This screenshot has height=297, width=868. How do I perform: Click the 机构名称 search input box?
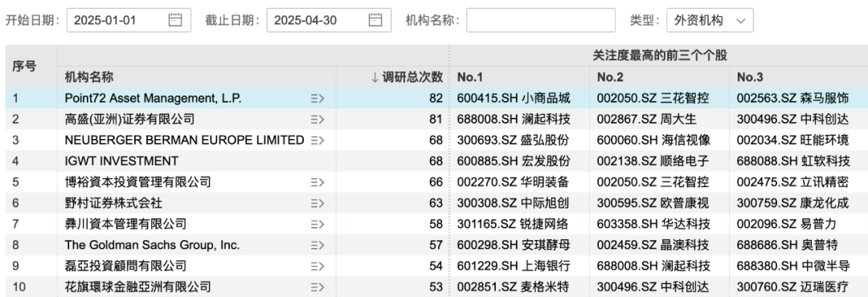[x=541, y=20]
